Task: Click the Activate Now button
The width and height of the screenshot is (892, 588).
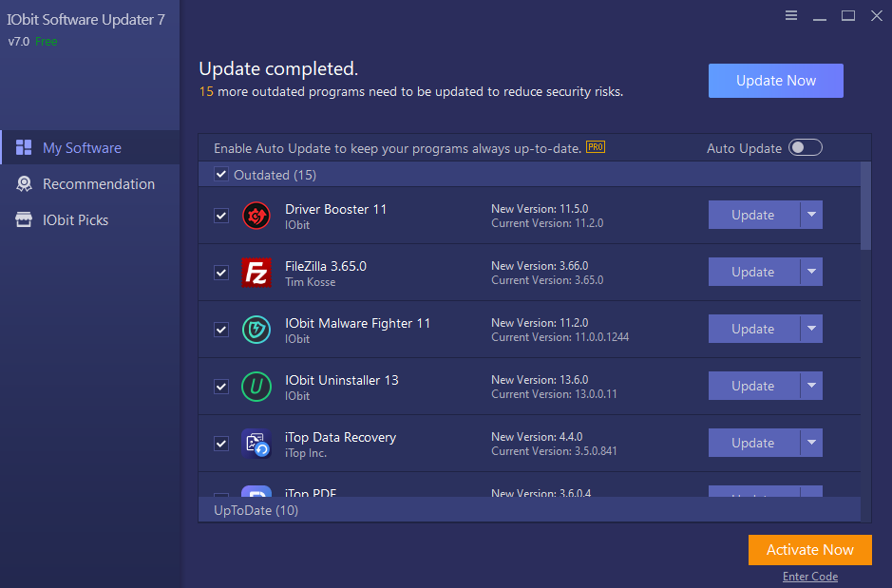Action: 809,549
